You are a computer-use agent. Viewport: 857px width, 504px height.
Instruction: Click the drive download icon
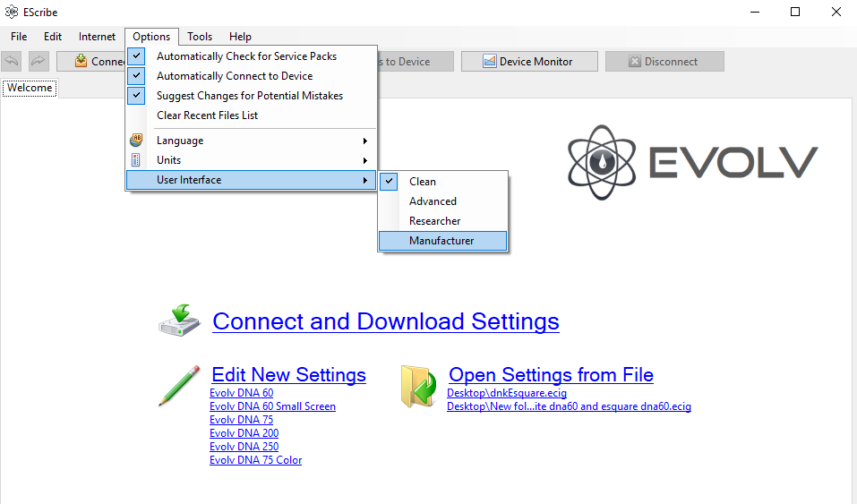(181, 320)
